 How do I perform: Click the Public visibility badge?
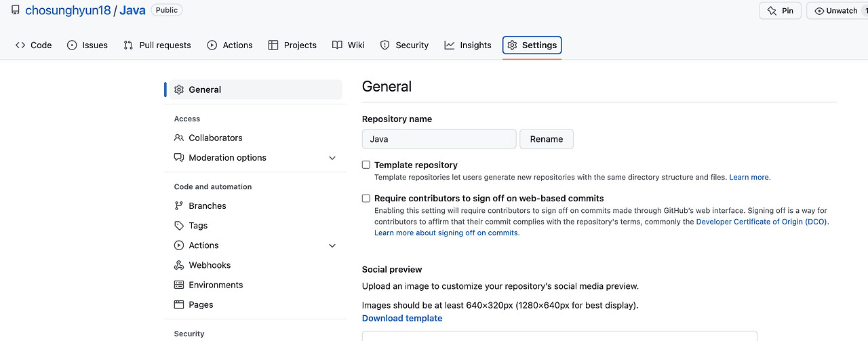pyautogui.click(x=167, y=10)
